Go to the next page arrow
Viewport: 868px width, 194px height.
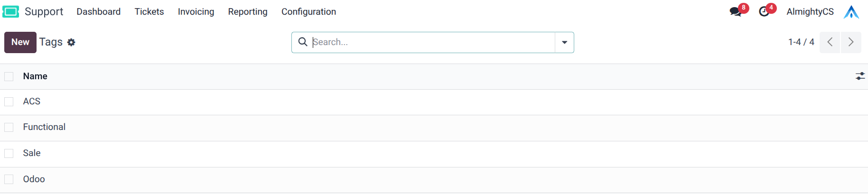click(850, 42)
